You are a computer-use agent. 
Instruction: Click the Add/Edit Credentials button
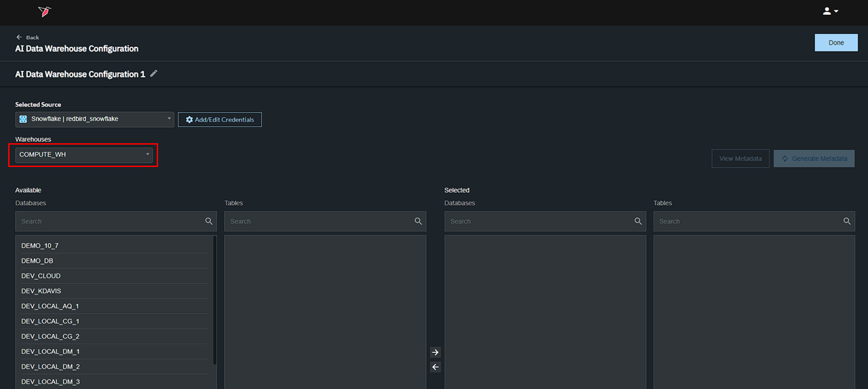220,119
